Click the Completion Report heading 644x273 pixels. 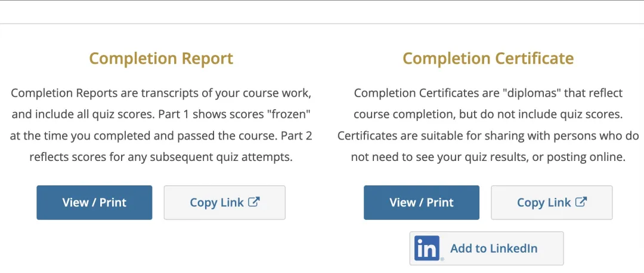pos(161,58)
